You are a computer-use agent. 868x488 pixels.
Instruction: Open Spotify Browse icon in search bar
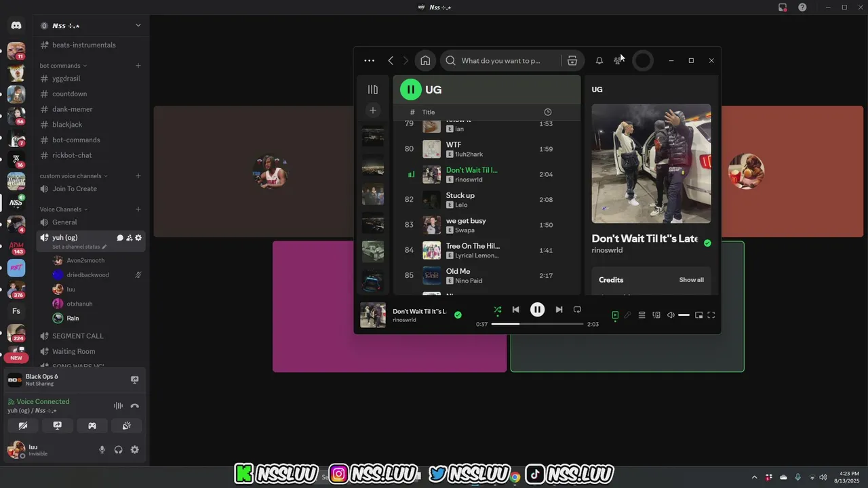point(572,60)
